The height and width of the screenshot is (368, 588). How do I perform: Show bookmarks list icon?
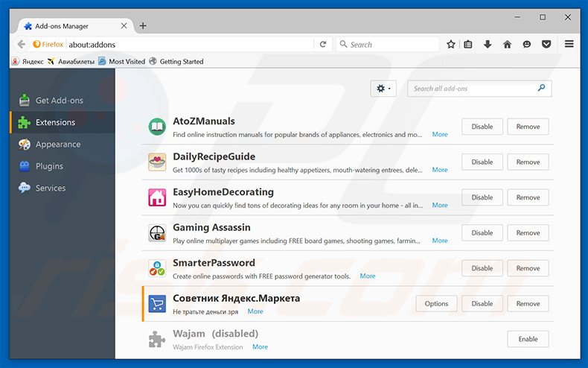tap(468, 44)
